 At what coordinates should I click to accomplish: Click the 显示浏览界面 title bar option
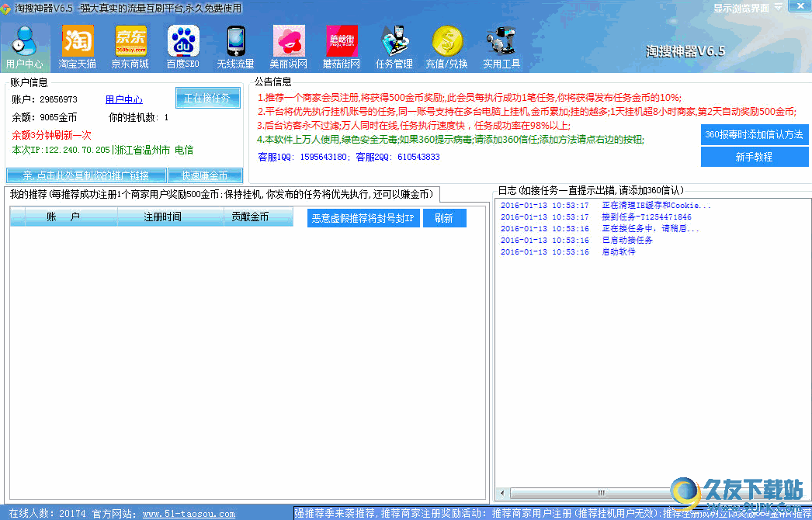(741, 9)
